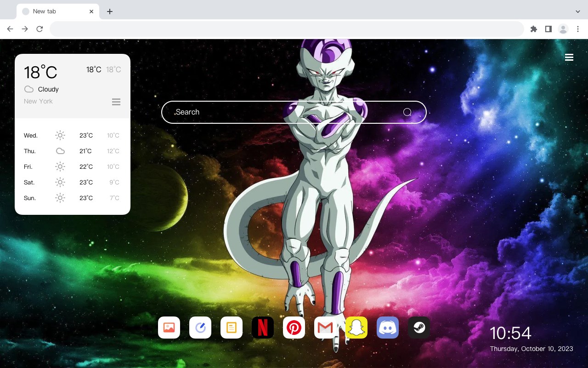Open the hamburger menu on the wallpaper page
Image resolution: width=588 pixels, height=368 pixels.
pyautogui.click(x=569, y=57)
